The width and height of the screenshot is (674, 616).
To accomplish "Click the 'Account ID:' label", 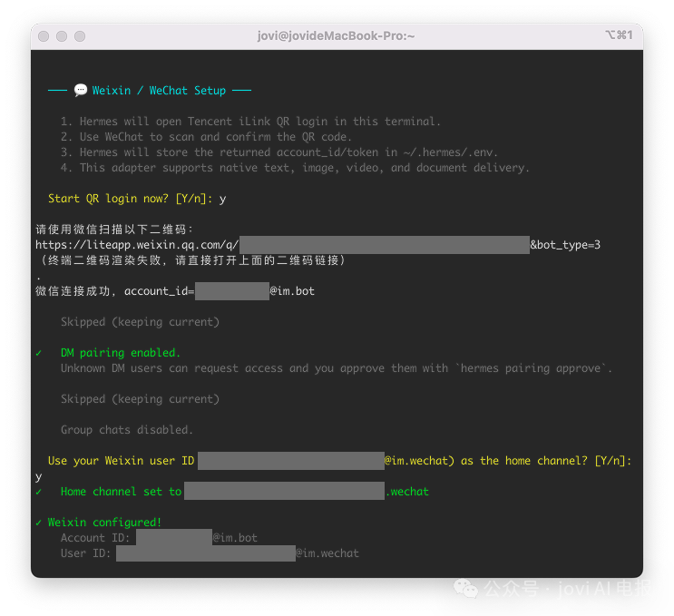I will (95, 538).
